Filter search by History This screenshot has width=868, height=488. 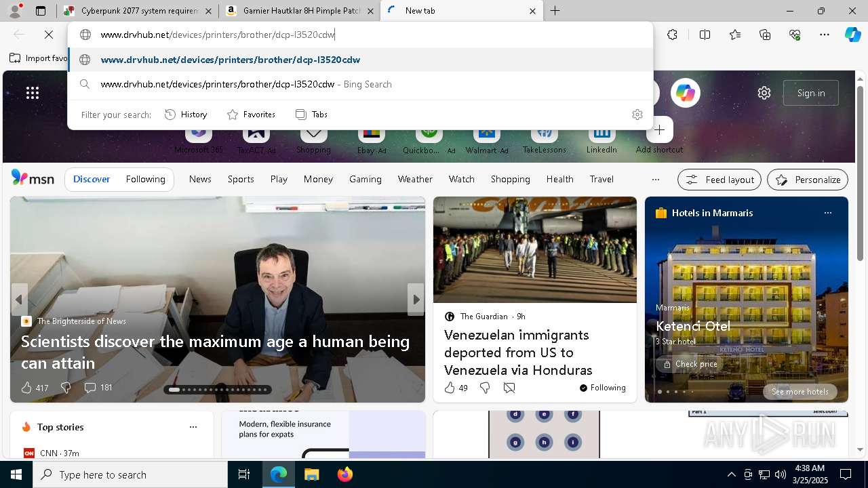point(186,115)
